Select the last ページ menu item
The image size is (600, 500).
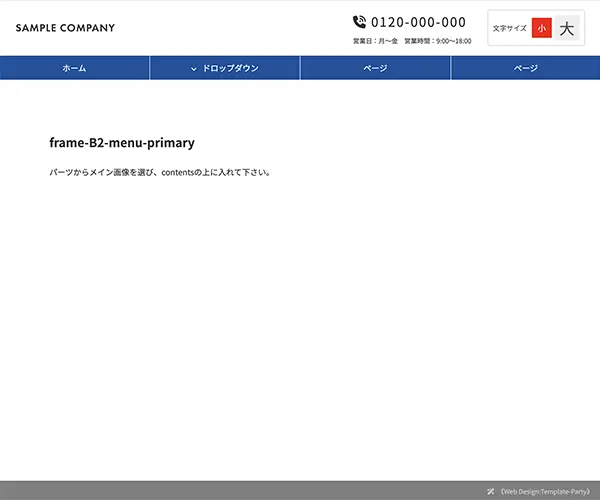525,68
